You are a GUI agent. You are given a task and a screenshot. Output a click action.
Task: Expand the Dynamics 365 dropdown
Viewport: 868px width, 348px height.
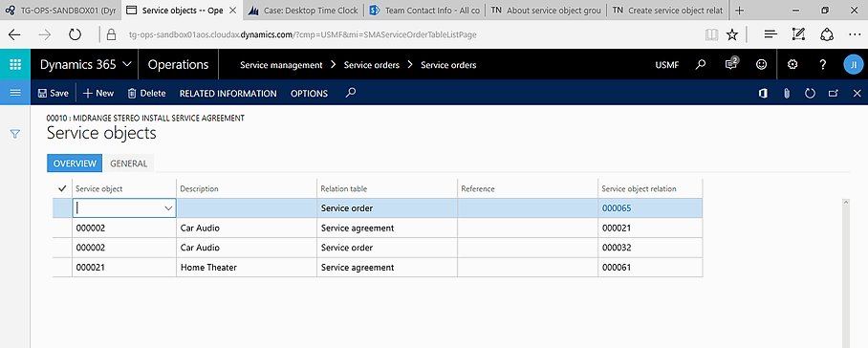pos(127,65)
